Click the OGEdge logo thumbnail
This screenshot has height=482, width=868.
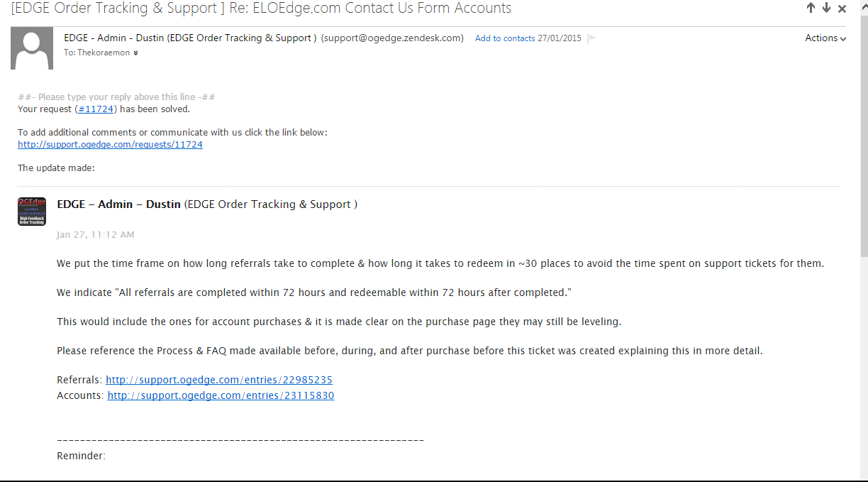tap(32, 212)
